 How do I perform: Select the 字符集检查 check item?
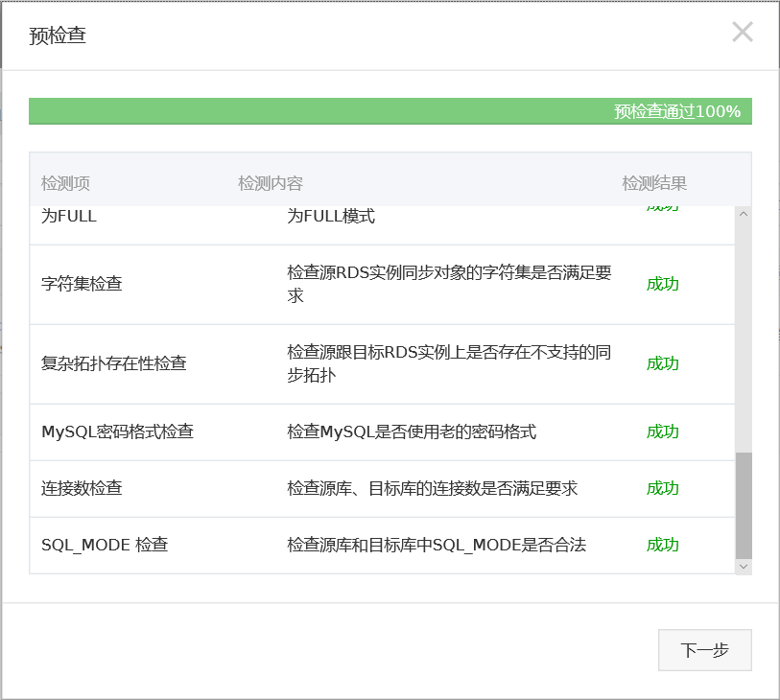pyautogui.click(x=82, y=285)
